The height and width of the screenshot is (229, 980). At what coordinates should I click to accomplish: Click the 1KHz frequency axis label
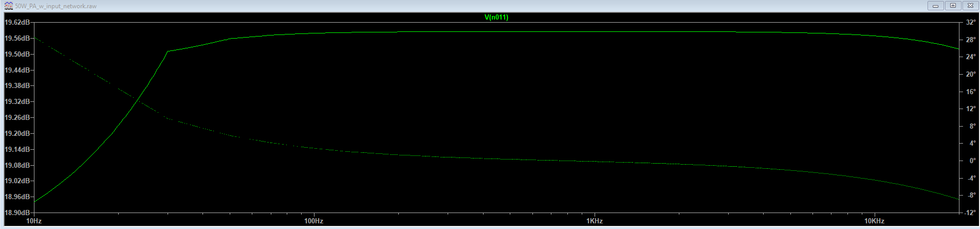pyautogui.click(x=594, y=221)
